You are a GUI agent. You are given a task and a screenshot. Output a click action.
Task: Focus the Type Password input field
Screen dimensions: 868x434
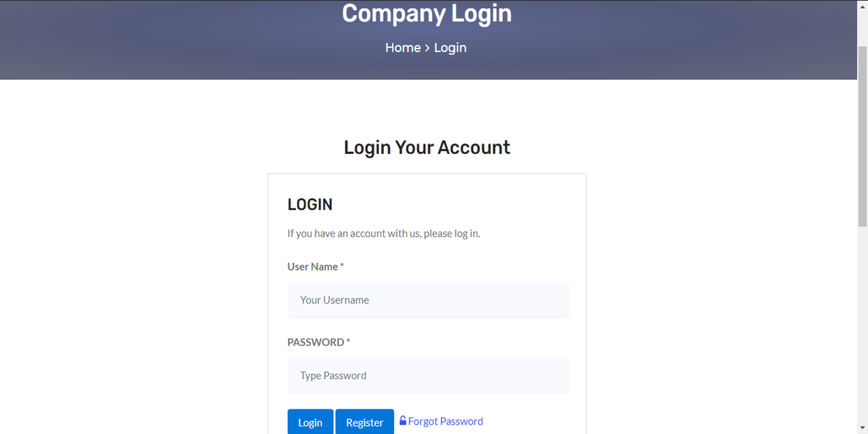pos(428,375)
